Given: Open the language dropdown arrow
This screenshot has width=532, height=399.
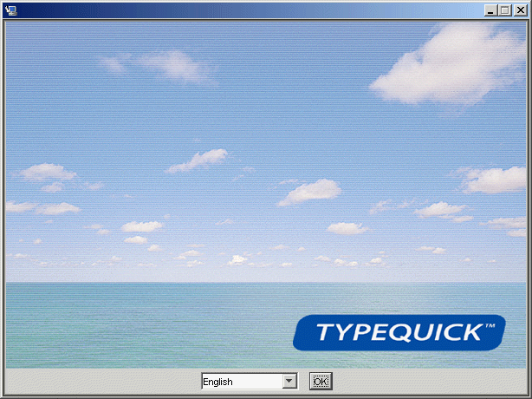Looking at the screenshot, I should point(289,381).
